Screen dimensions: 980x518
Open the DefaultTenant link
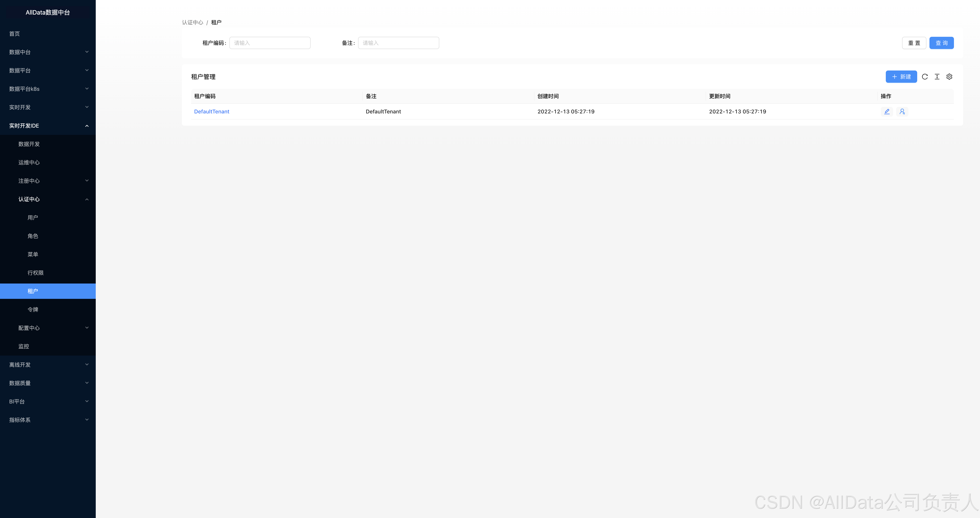coord(212,111)
